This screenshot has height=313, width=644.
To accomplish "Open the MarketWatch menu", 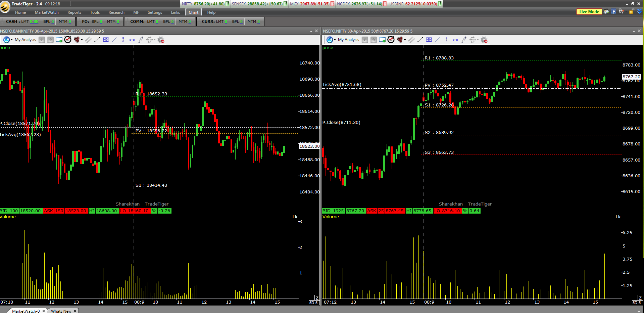I will click(x=47, y=12).
